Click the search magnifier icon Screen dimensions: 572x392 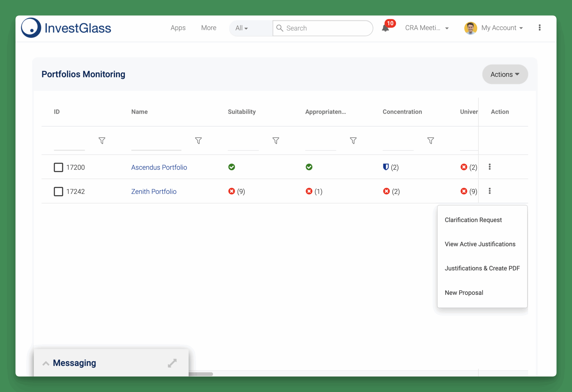(280, 28)
